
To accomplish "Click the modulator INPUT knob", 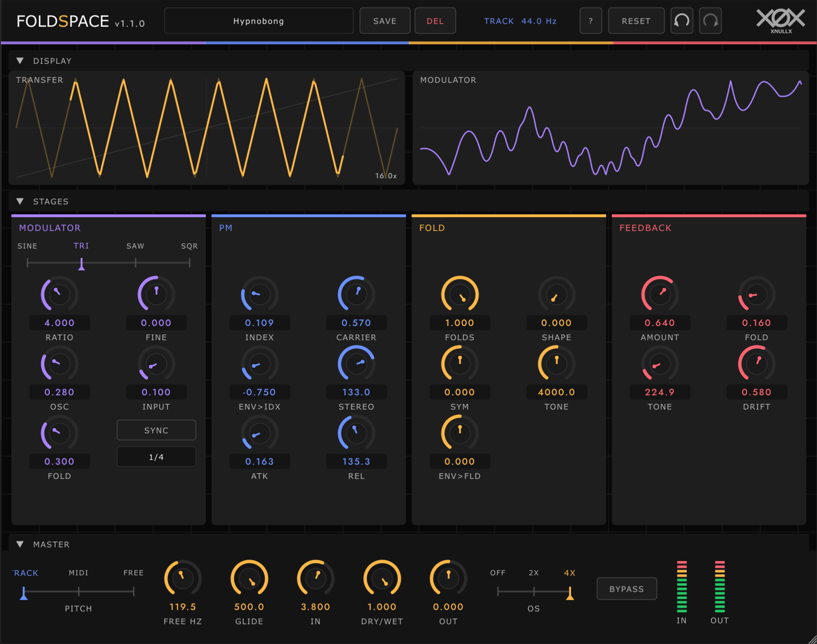I will 156,364.
